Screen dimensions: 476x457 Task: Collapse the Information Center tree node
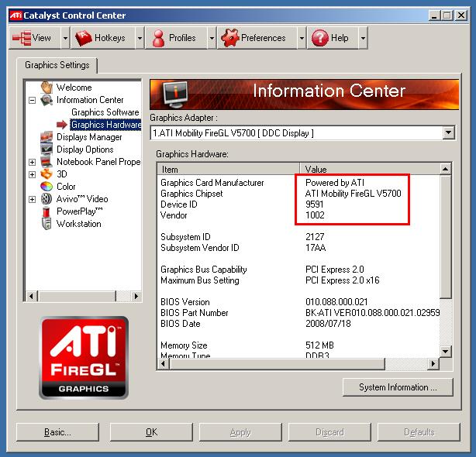pos(32,100)
